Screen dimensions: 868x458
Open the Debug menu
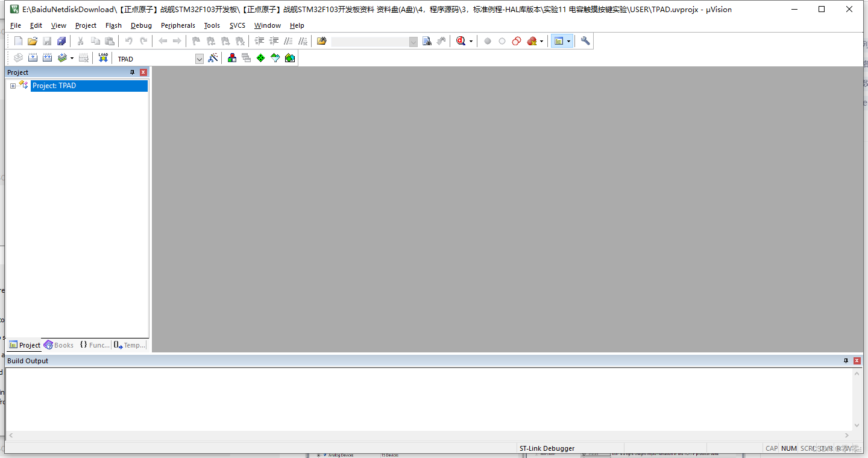tap(141, 25)
